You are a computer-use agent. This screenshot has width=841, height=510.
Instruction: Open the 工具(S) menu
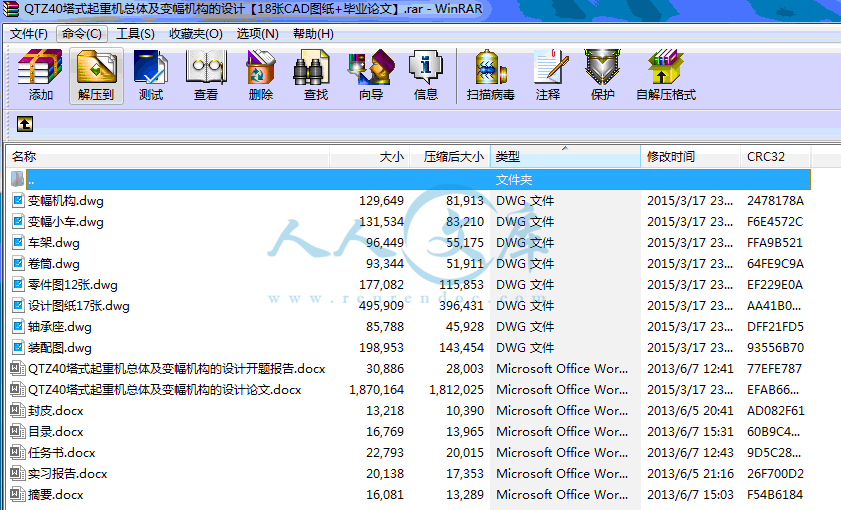click(x=135, y=34)
